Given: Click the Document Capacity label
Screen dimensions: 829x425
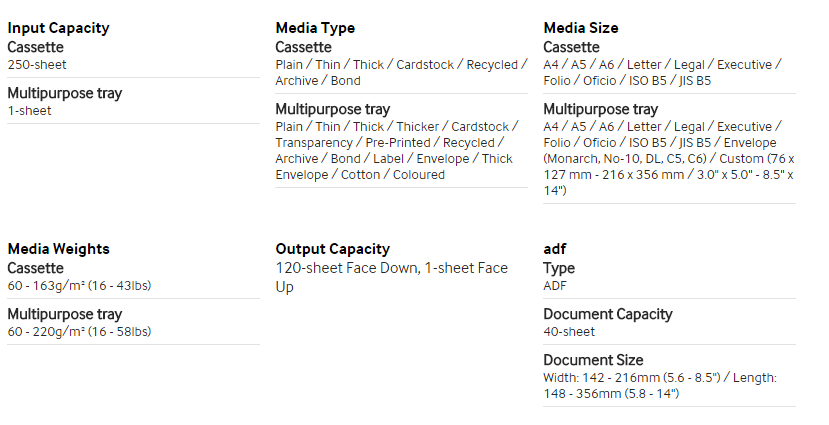Looking at the screenshot, I should (x=608, y=315).
